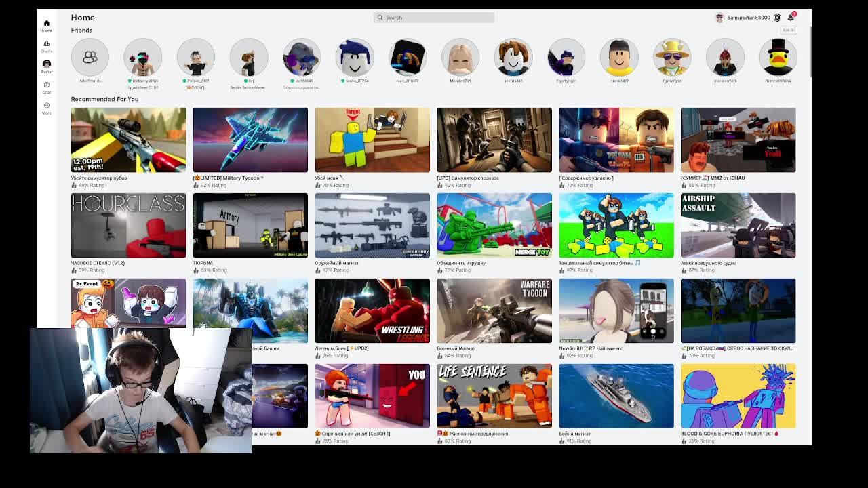Image resolution: width=868 pixels, height=488 pixels.
Task: Open the Chat sidebar icon
Action: 47,87
